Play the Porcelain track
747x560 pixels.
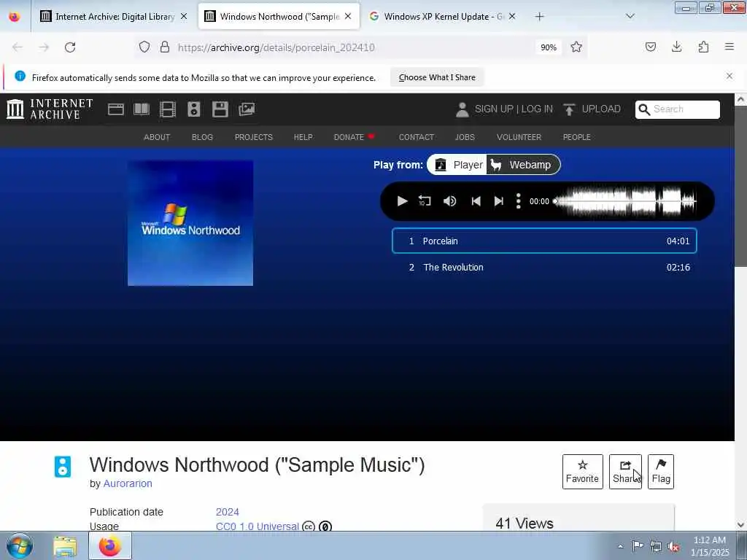[x=402, y=201]
